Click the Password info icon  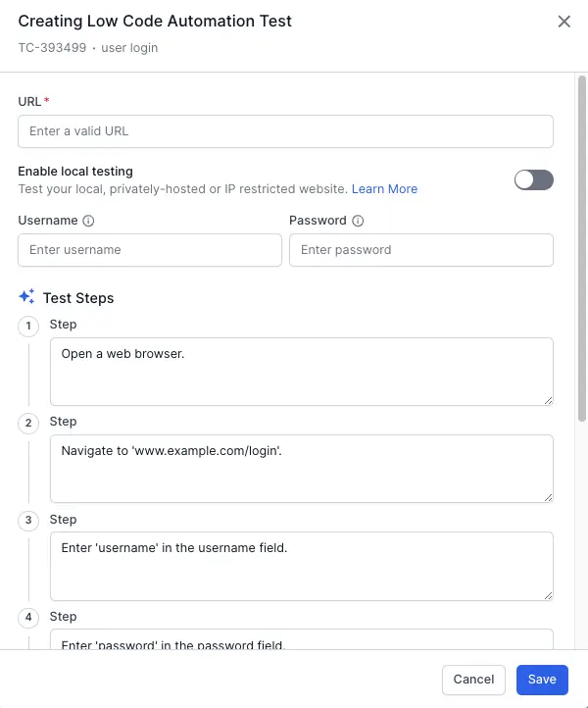click(x=358, y=222)
